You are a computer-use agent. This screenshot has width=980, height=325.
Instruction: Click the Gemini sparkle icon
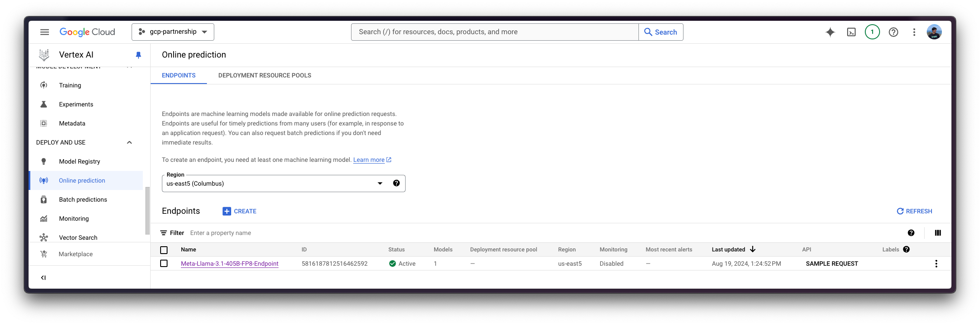[830, 32]
